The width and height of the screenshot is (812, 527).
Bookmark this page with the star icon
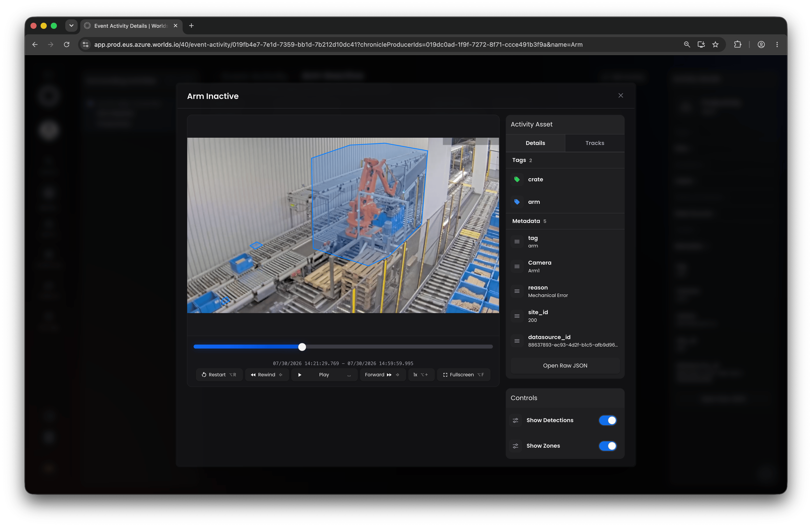[715, 45]
